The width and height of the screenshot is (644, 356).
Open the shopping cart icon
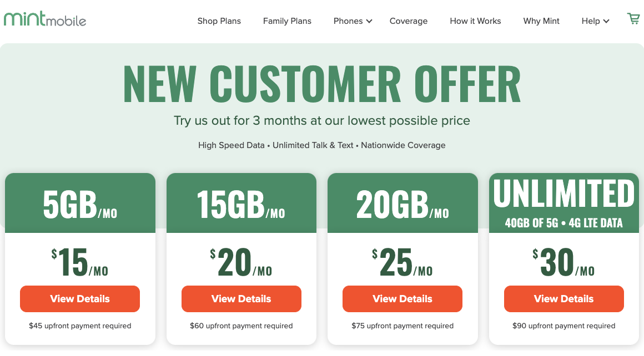coord(633,19)
